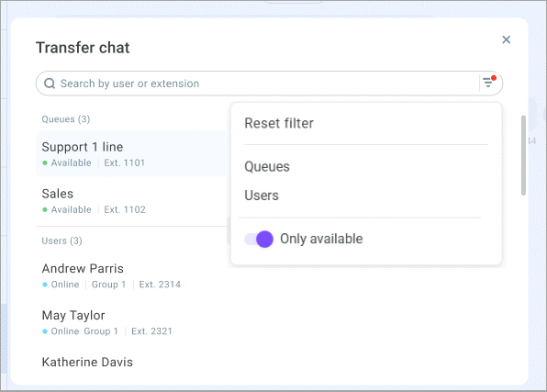Toggle the Only available switch
Viewport: 547px width, 392px height.
(x=259, y=239)
